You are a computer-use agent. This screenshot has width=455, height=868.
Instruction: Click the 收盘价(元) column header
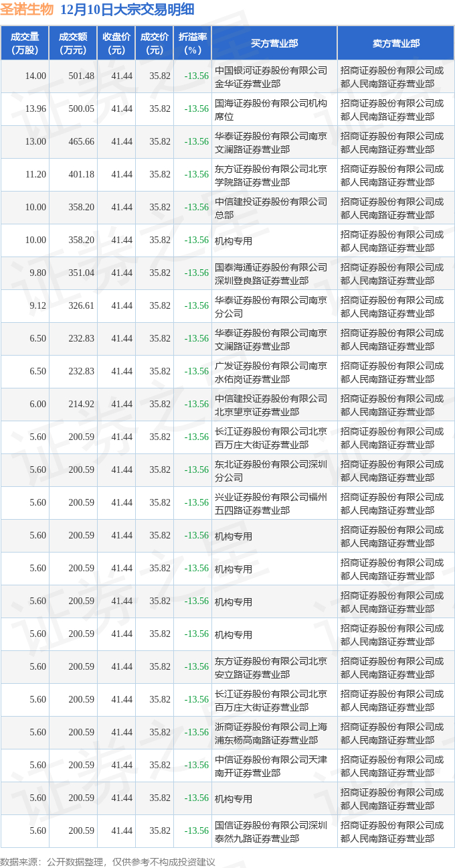pyautogui.click(x=116, y=44)
